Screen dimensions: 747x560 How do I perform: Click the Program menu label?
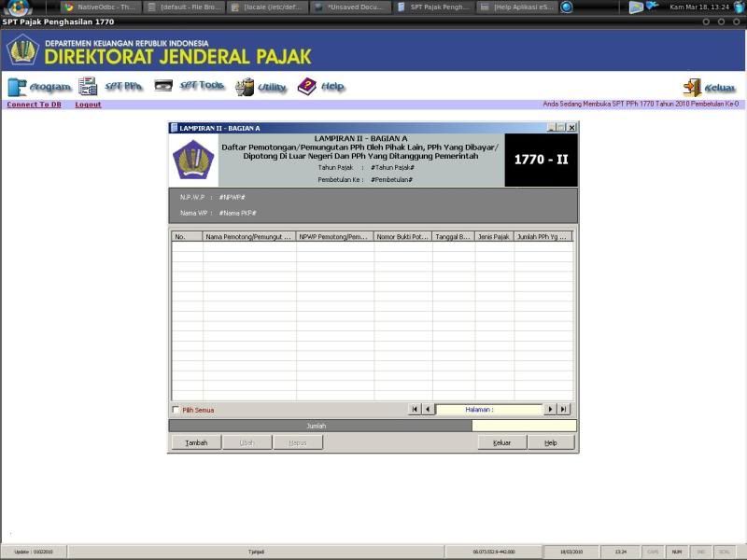[x=50, y=87]
